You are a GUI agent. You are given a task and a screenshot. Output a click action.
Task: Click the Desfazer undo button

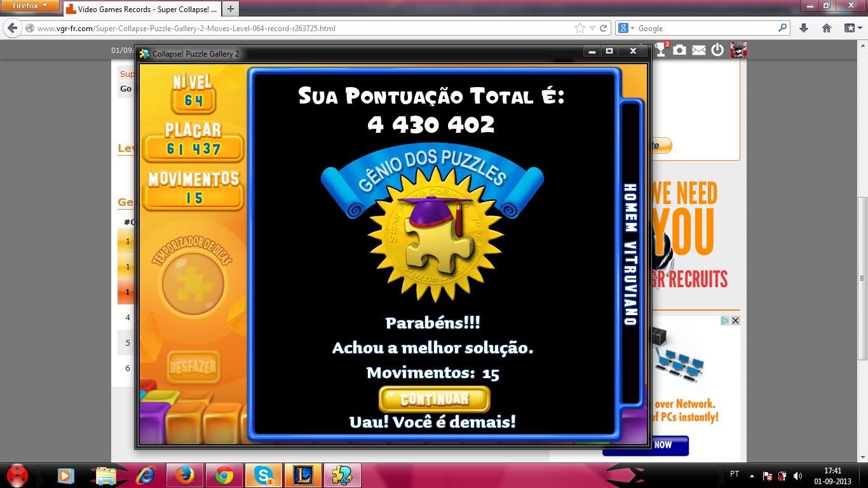[x=193, y=367]
